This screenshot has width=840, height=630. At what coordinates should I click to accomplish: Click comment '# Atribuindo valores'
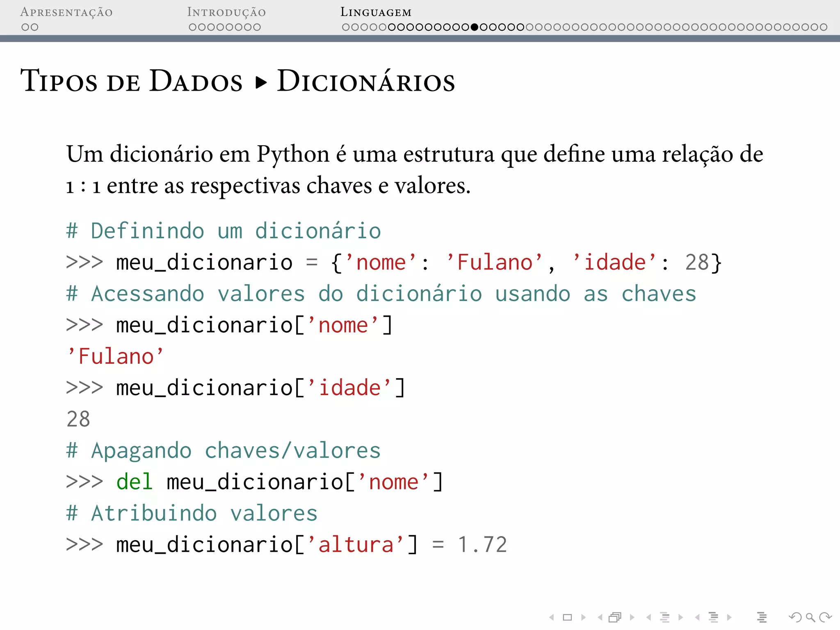[x=192, y=513]
